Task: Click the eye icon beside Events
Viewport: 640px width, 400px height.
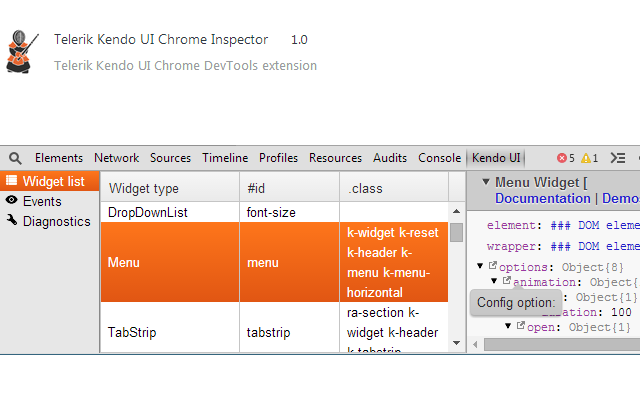Action: (x=11, y=200)
